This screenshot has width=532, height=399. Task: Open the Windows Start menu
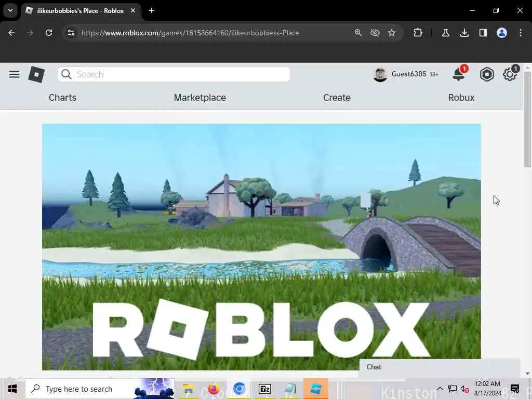(x=12, y=389)
